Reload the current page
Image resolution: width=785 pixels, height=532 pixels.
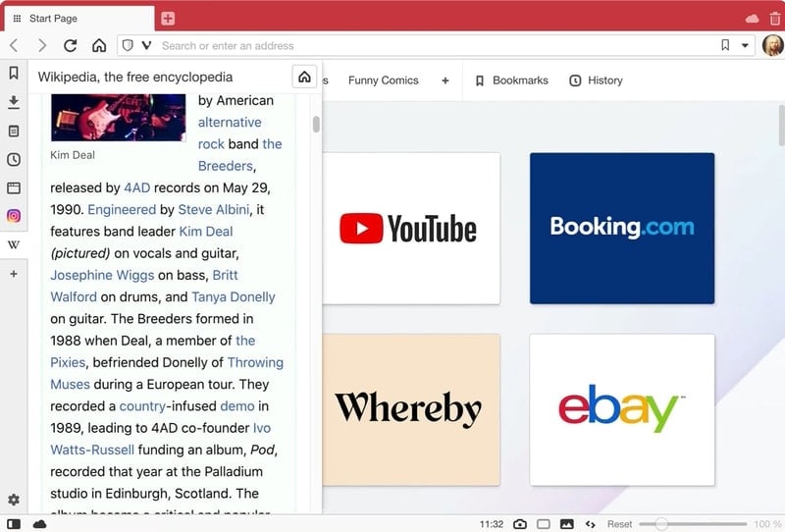tap(70, 45)
